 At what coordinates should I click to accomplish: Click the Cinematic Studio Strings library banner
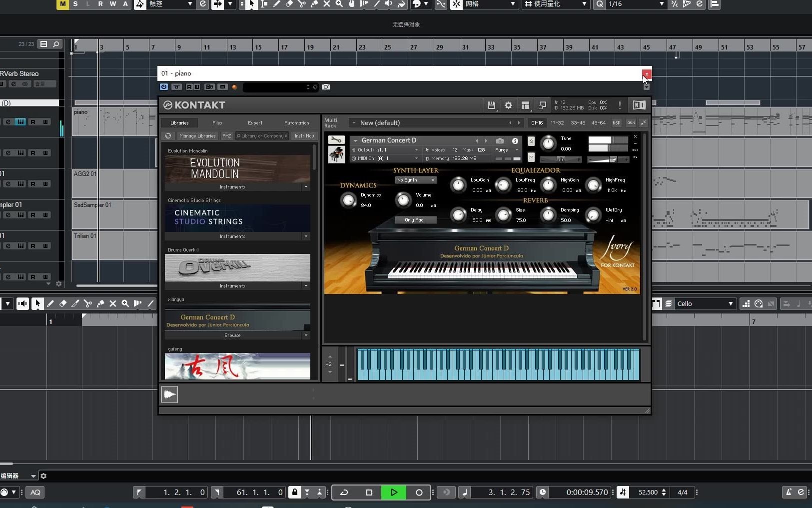click(x=237, y=218)
